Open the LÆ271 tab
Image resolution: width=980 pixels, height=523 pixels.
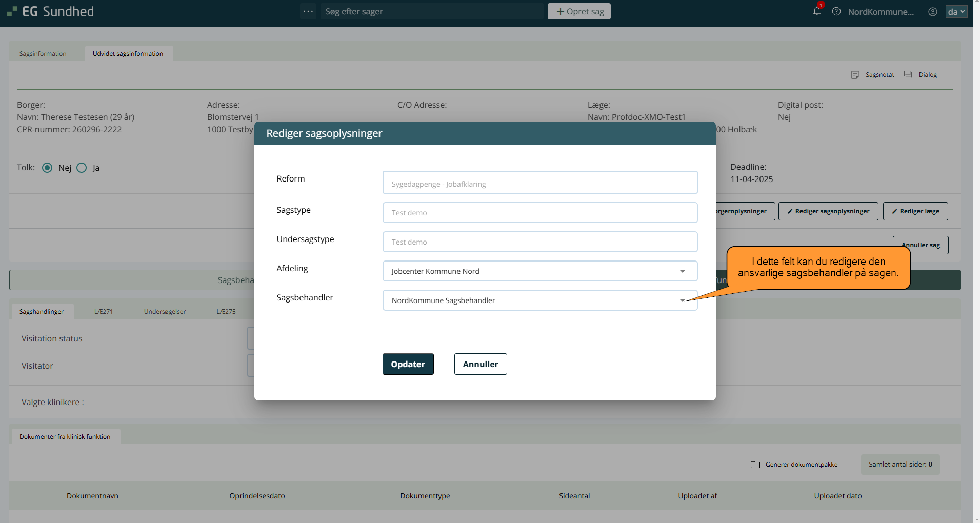point(104,312)
